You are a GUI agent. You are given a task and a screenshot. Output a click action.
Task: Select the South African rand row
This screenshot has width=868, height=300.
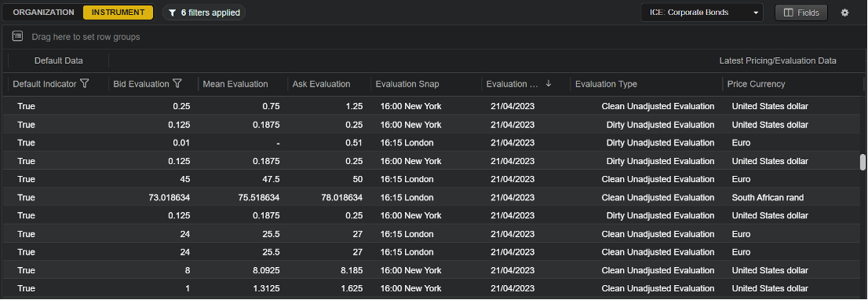pos(432,197)
